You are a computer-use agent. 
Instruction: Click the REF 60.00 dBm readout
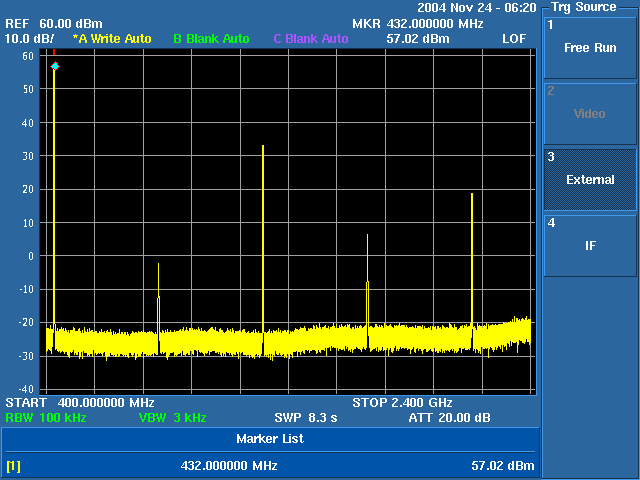tap(54, 24)
